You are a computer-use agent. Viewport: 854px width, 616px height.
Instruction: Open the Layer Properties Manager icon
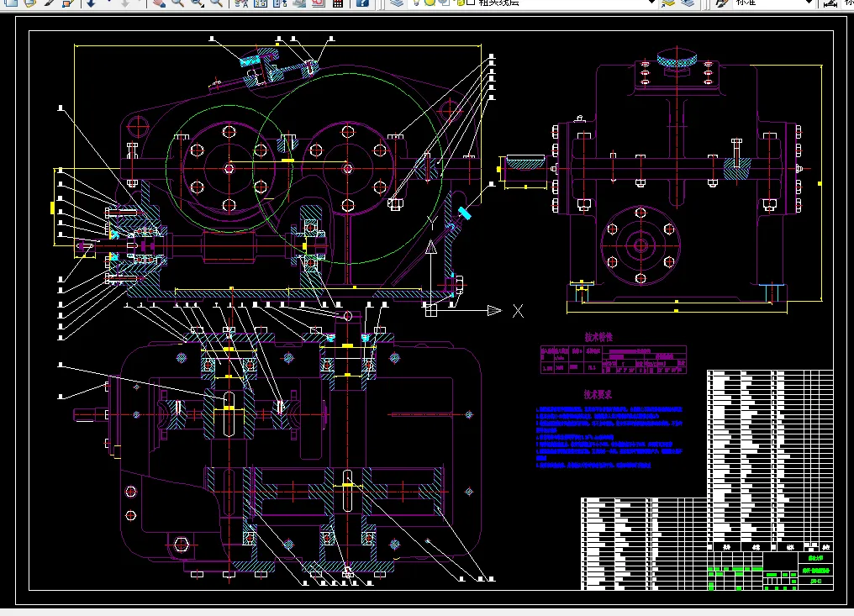397,3
